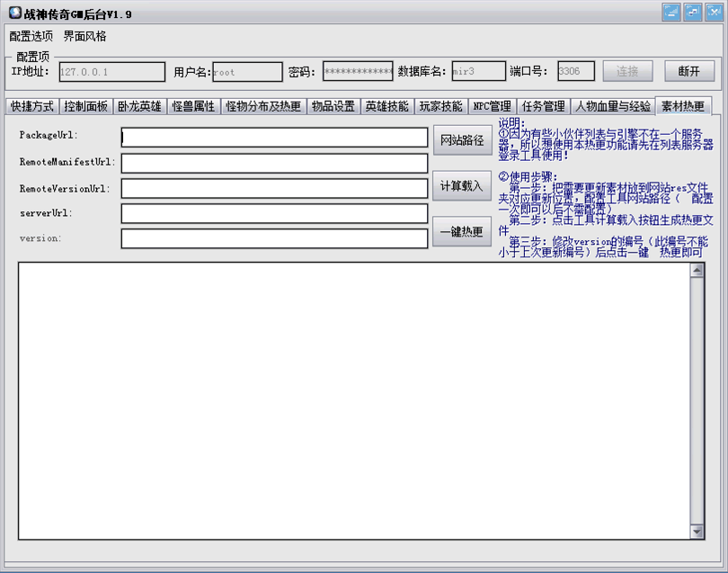This screenshot has height=573, width=728.
Task: Switch to the 物品设置 tab
Action: [x=333, y=106]
